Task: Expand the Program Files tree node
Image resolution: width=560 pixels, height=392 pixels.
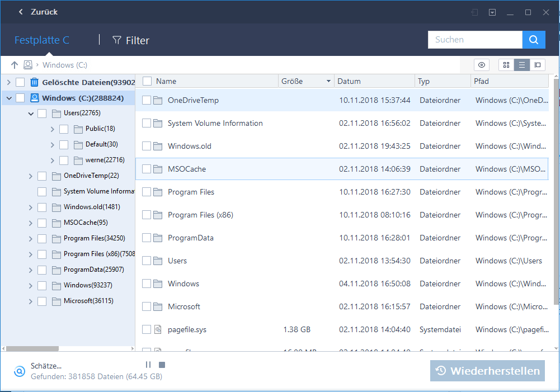Action: [x=31, y=239]
